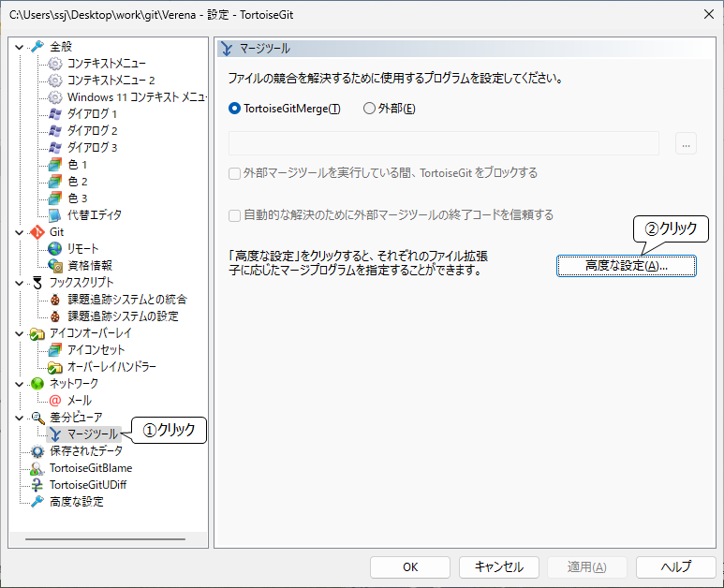Click the gear icon for Windows 11 コンテキスト メニュー

click(x=55, y=97)
